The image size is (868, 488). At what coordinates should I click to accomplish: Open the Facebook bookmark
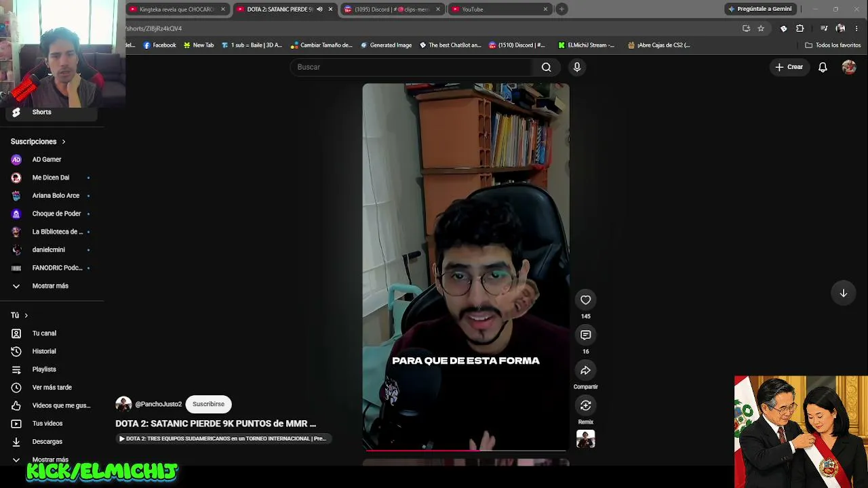point(159,45)
